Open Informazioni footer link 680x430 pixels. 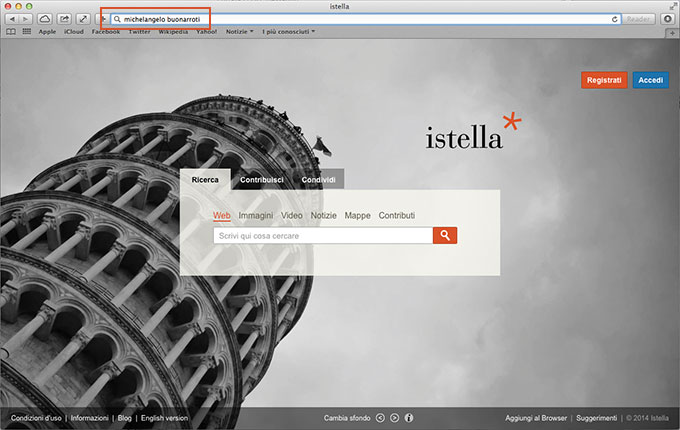(x=89, y=418)
